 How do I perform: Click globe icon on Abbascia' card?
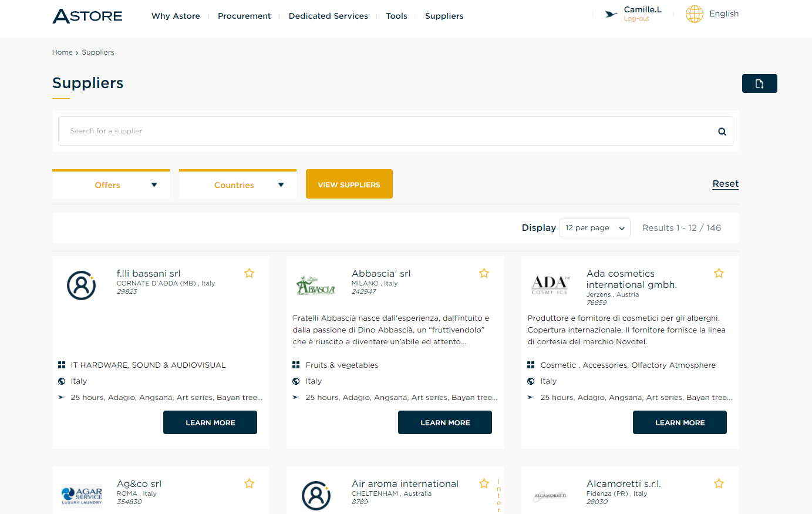pyautogui.click(x=296, y=381)
